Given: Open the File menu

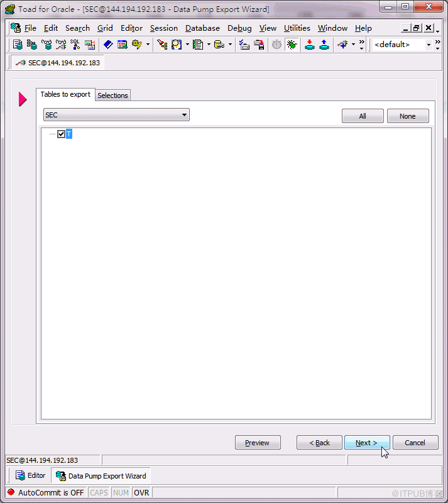Looking at the screenshot, I should coord(30,28).
